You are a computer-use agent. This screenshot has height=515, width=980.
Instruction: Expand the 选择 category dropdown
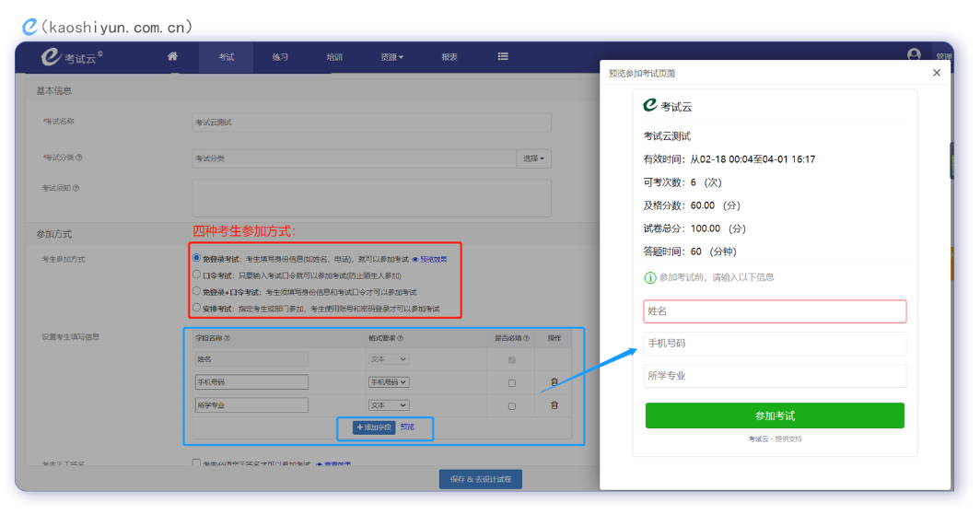pos(533,158)
